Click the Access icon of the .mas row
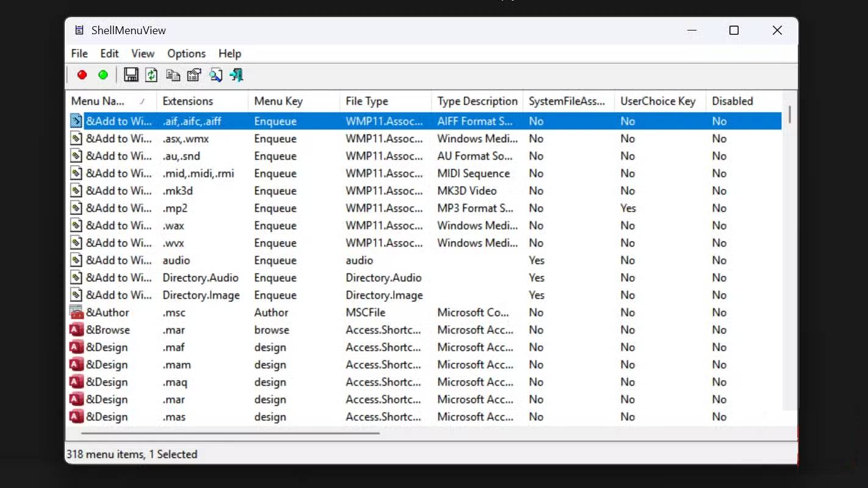The width and height of the screenshot is (868, 488). [x=76, y=417]
